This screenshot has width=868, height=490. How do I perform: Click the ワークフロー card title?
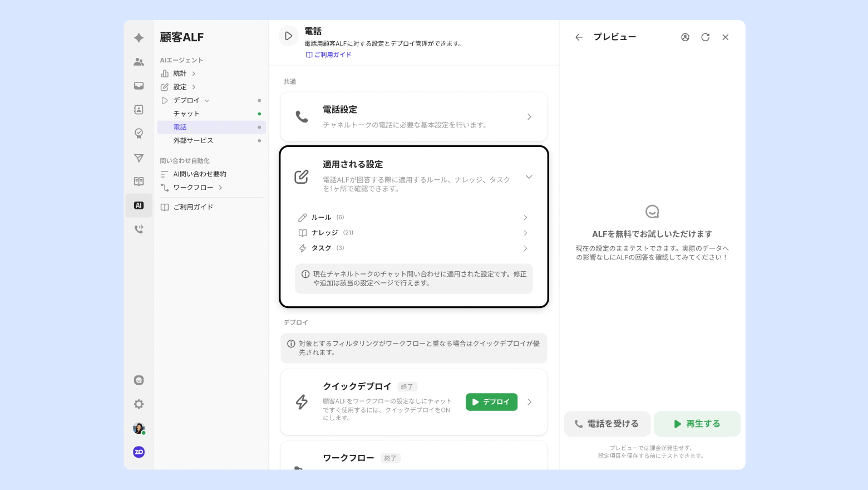[x=348, y=458]
